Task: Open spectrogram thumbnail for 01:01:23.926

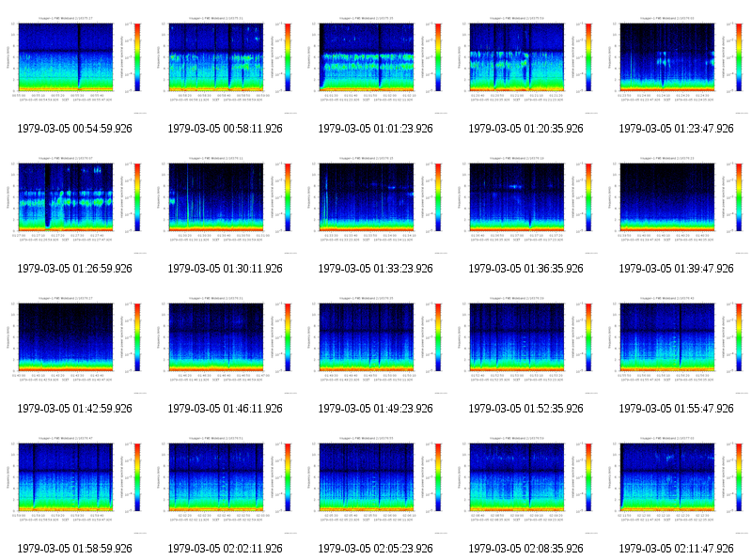Action: tap(375, 64)
